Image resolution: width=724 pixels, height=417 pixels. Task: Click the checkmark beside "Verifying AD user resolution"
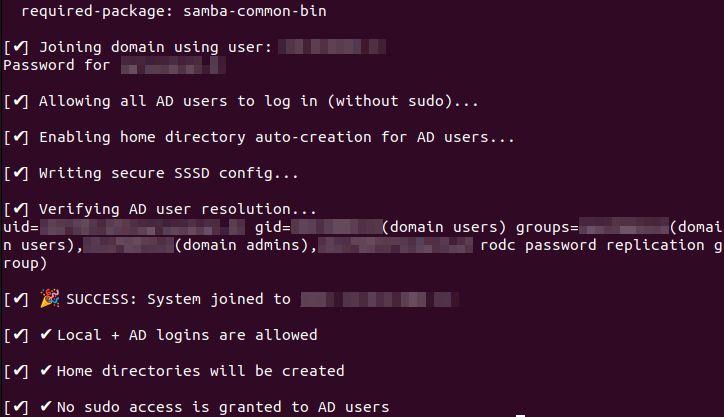[17, 209]
